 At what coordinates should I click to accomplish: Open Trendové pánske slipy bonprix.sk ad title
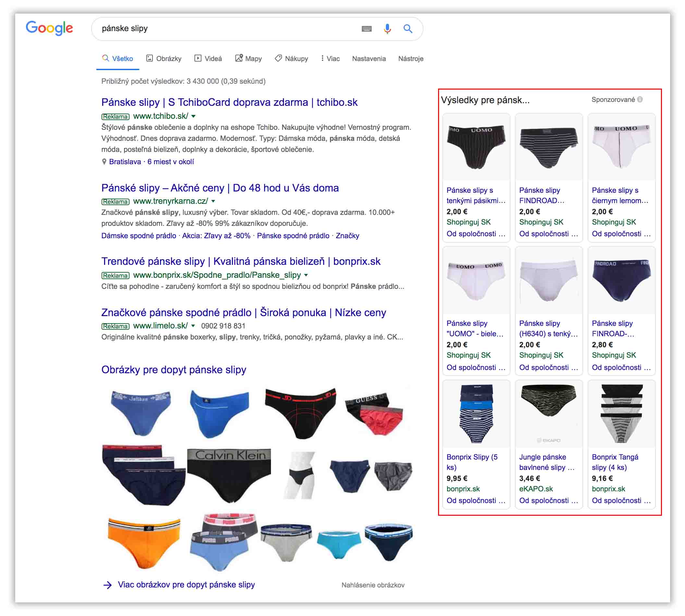pyautogui.click(x=241, y=261)
